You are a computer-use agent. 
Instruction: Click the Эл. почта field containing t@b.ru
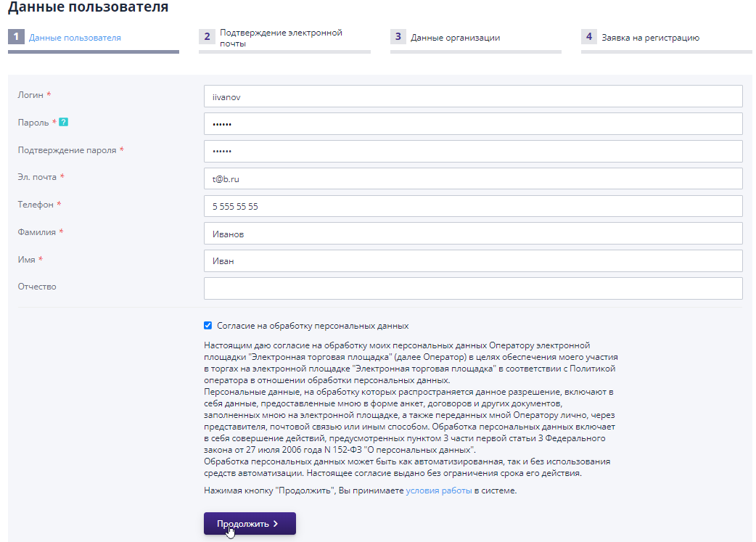[x=472, y=178]
